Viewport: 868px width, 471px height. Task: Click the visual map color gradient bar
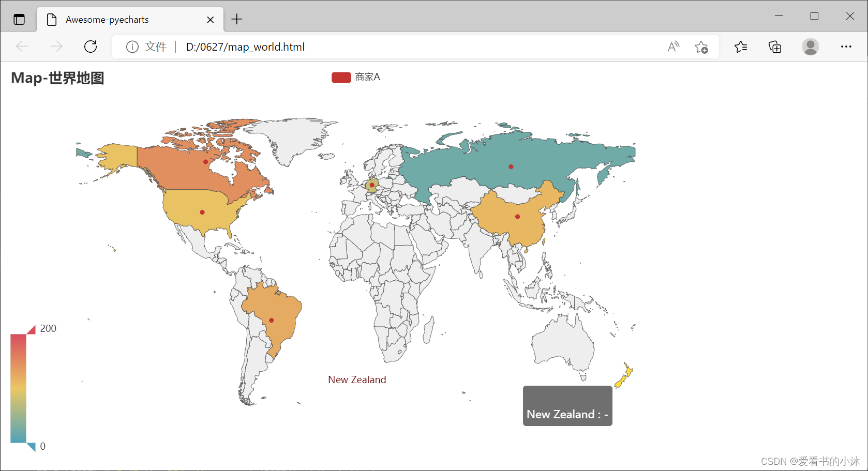[x=18, y=388]
